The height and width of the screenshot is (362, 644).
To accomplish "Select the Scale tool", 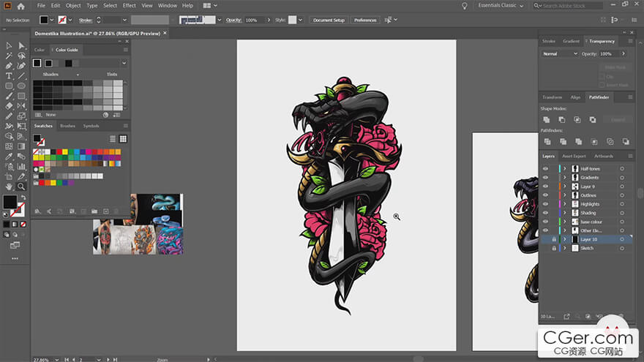I will coord(21,116).
